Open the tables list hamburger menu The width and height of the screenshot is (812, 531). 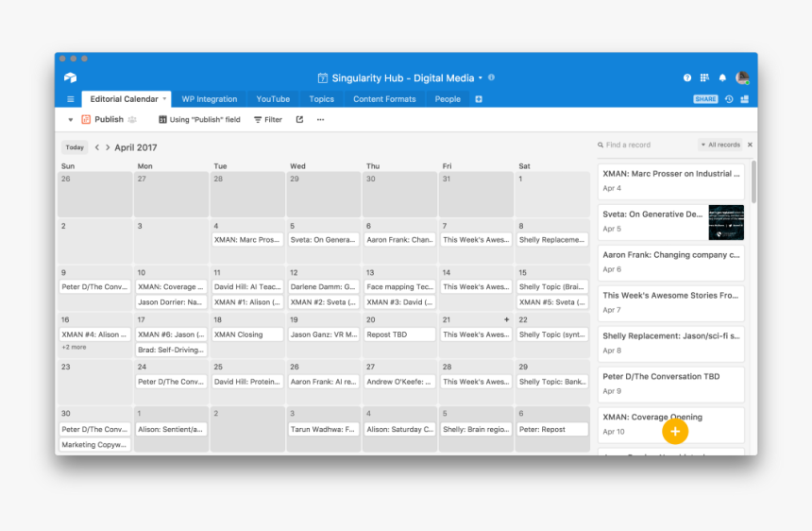click(x=71, y=99)
